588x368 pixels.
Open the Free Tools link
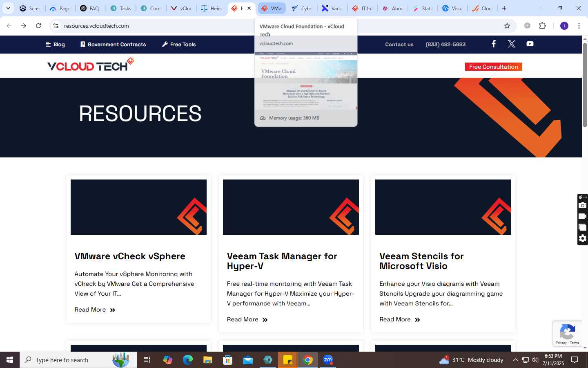(x=179, y=44)
